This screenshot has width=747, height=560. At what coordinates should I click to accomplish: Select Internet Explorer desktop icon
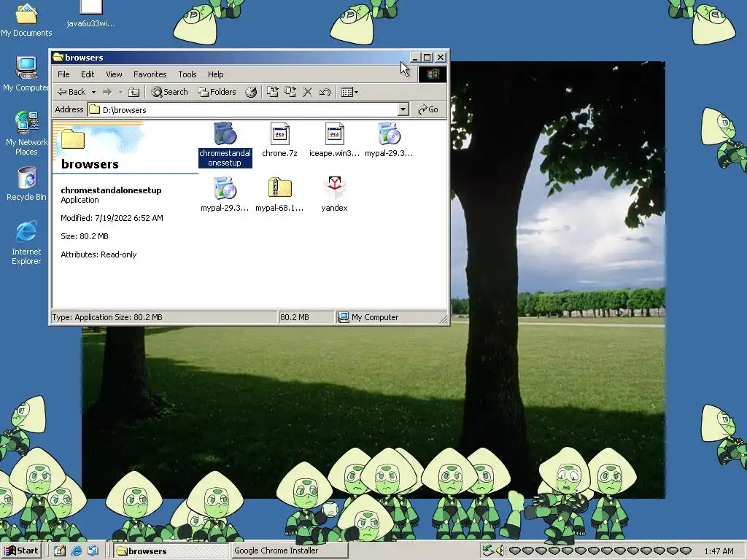coord(26,244)
